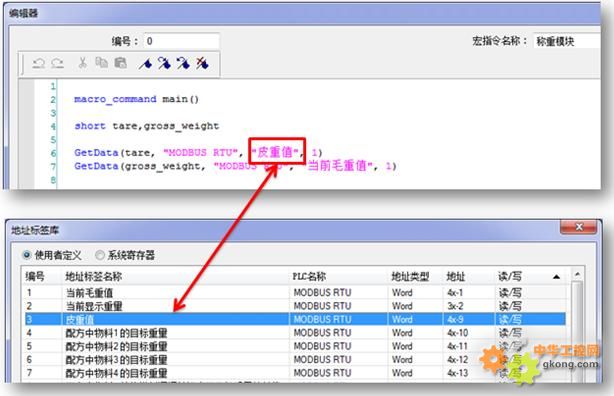Click address cell 4x-9
The height and width of the screenshot is (396, 614).
coord(455,319)
